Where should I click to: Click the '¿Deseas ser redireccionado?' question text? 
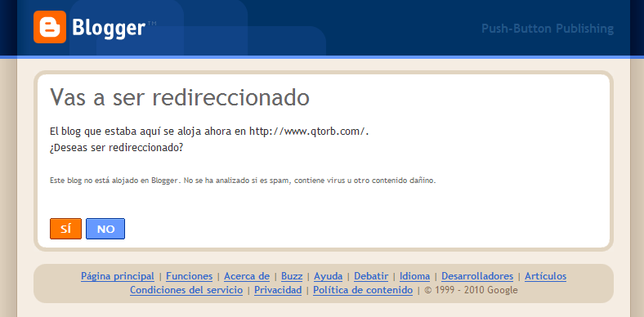117,148
